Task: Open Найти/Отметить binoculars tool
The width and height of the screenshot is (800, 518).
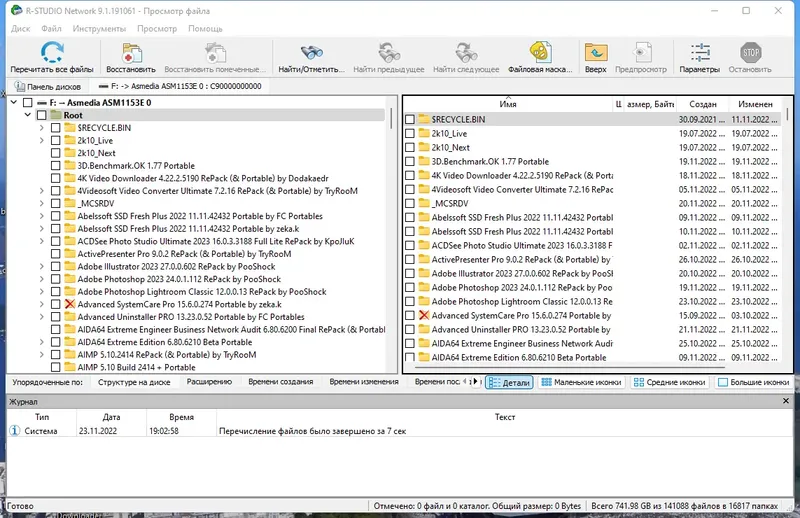Action: tap(311, 52)
